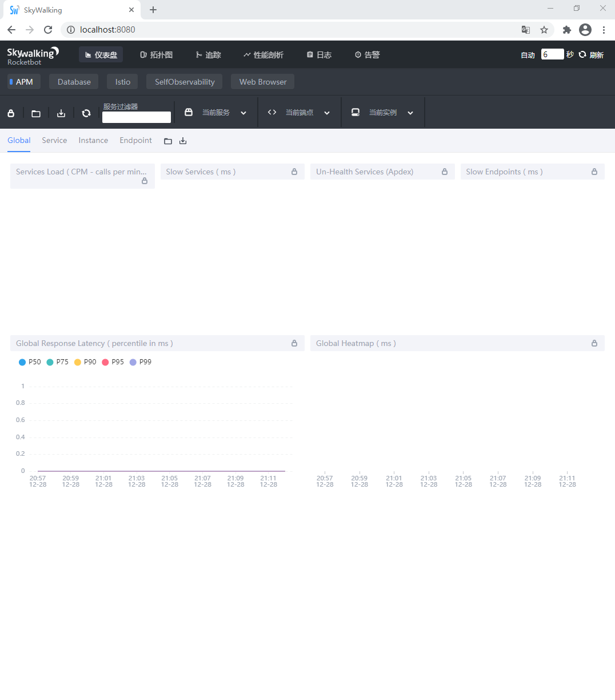Click the reload sync icon in toolbar

pyautogui.click(x=86, y=113)
